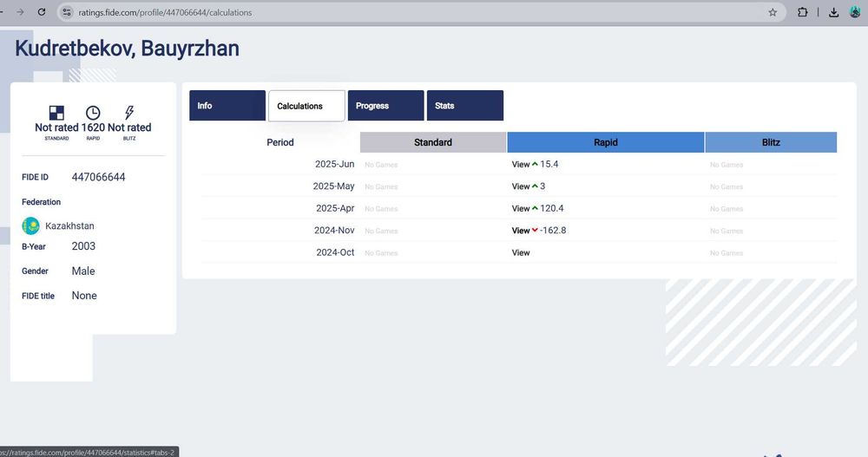The height and width of the screenshot is (457, 868).
Task: Click No Games in Blitz column for 2025-Jun
Action: [x=727, y=165]
